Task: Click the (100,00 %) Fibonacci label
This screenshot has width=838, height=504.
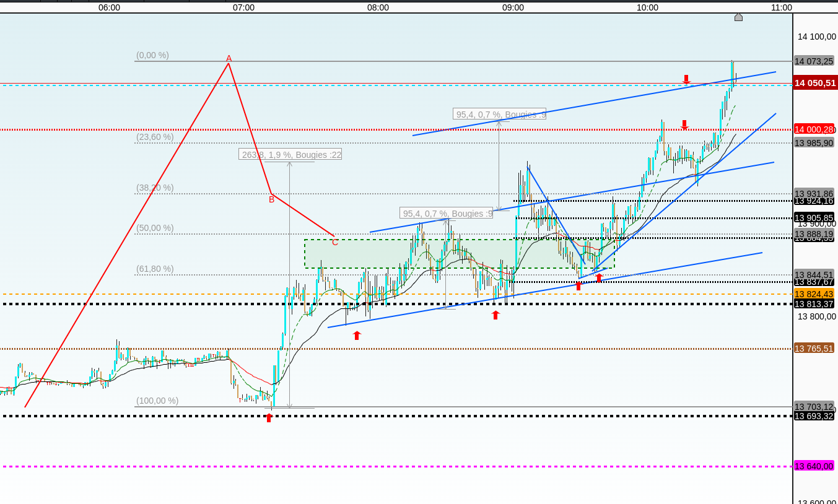Action: 157,401
